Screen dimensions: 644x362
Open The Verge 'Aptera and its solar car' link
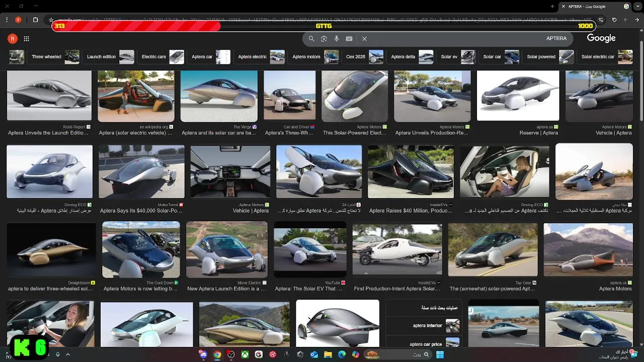pos(219,133)
